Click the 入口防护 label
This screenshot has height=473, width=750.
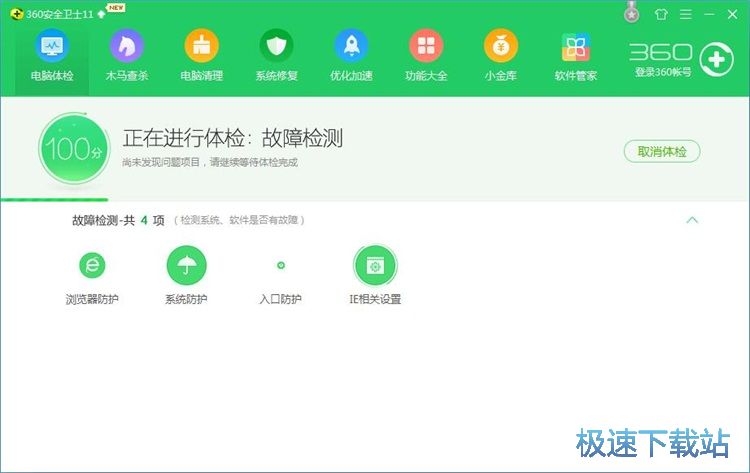[280, 299]
